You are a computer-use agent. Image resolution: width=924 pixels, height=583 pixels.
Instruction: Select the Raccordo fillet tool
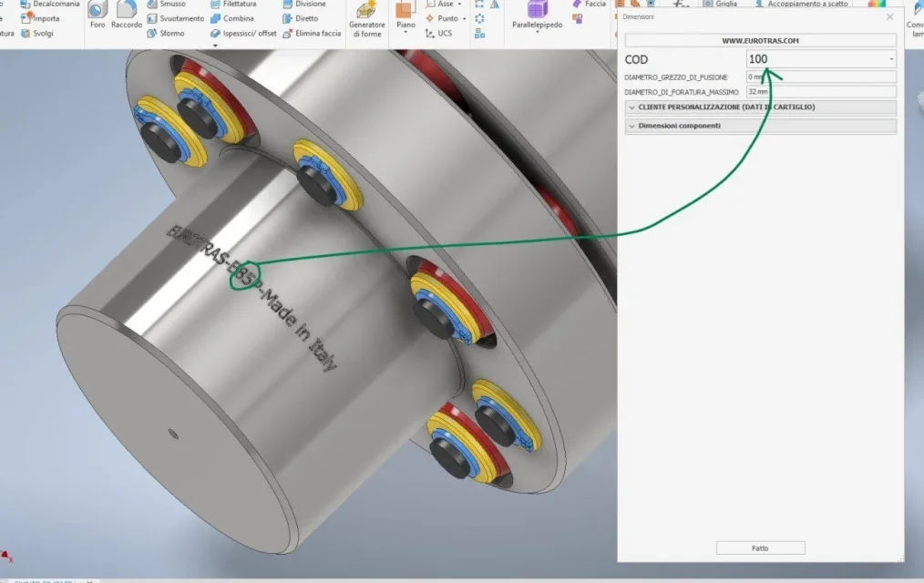126,15
